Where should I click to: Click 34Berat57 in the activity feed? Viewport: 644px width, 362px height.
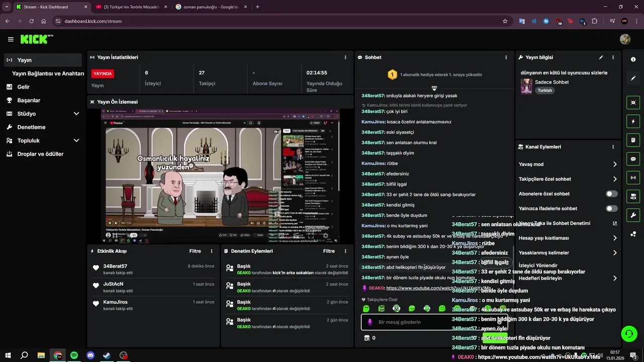pyautogui.click(x=115, y=266)
